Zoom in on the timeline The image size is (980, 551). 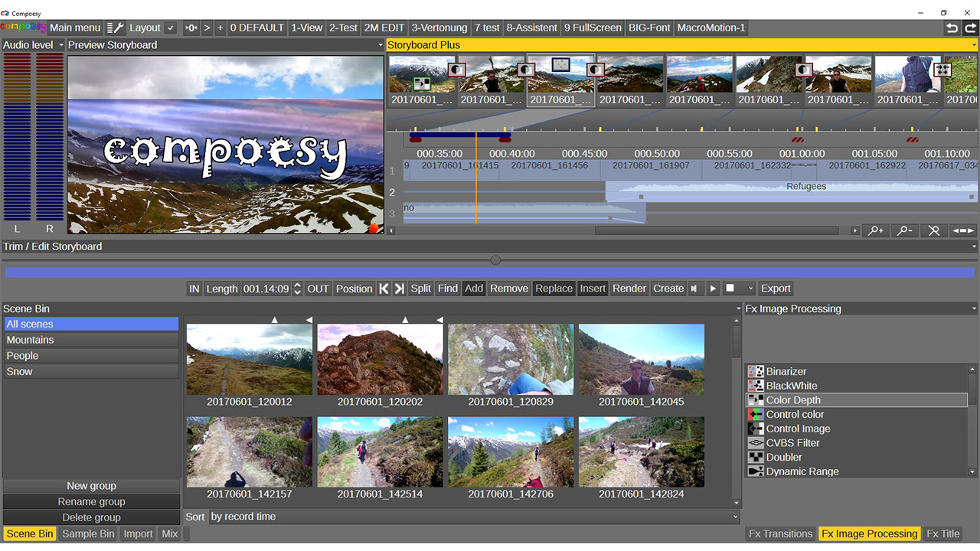pos(877,230)
